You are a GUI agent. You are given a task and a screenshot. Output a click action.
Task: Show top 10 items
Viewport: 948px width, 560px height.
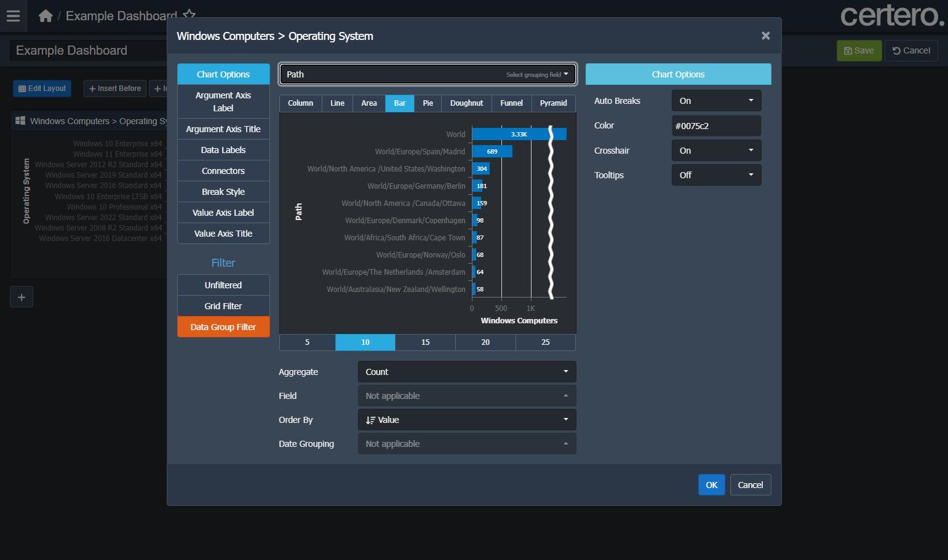point(365,342)
